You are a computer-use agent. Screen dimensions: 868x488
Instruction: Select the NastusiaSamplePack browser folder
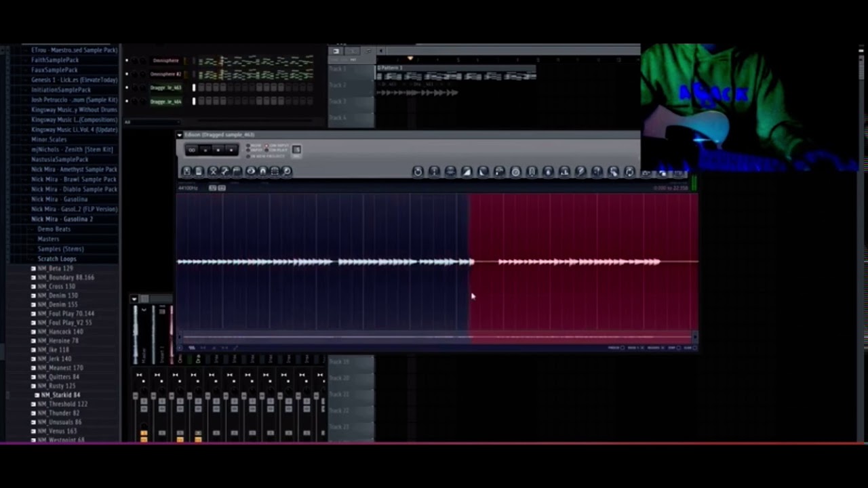tap(60, 159)
